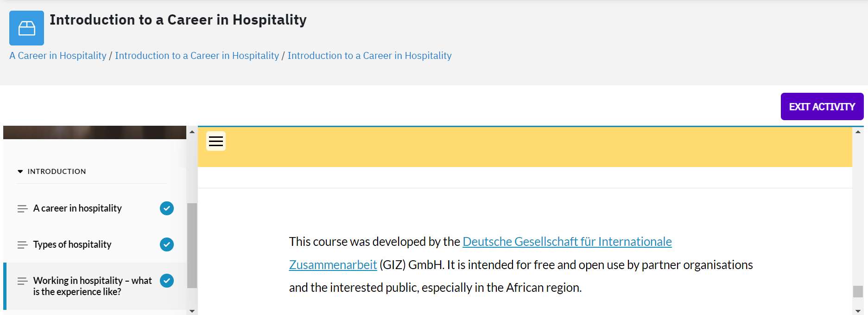
Task: Click the blue course package icon
Action: pyautogui.click(x=26, y=28)
